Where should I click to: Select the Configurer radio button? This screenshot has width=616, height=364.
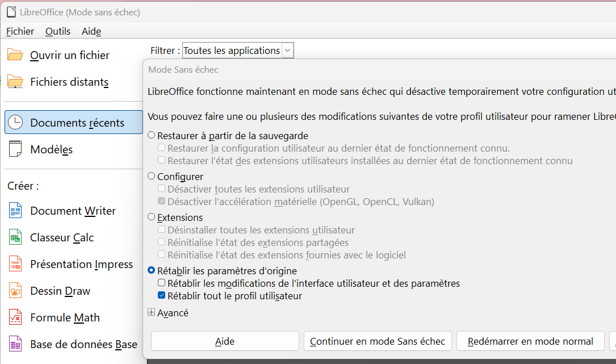(x=151, y=176)
